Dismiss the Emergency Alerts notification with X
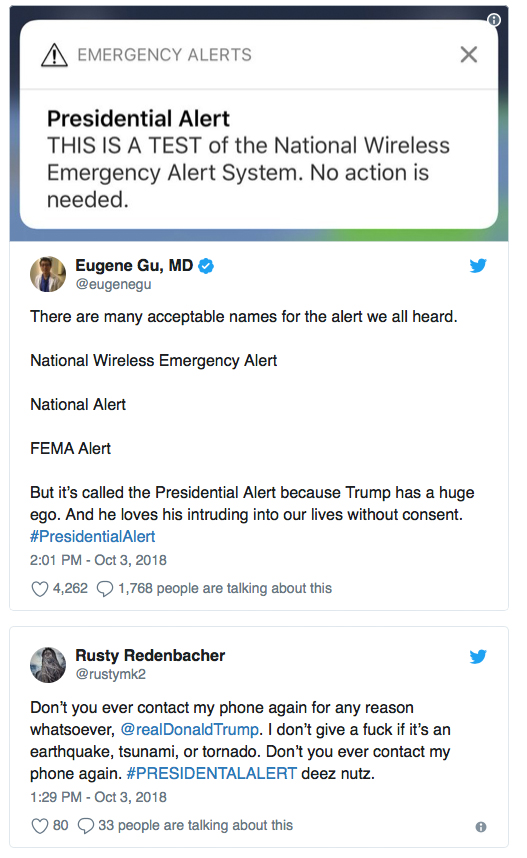Viewport: 527px width, 858px height. [468, 54]
